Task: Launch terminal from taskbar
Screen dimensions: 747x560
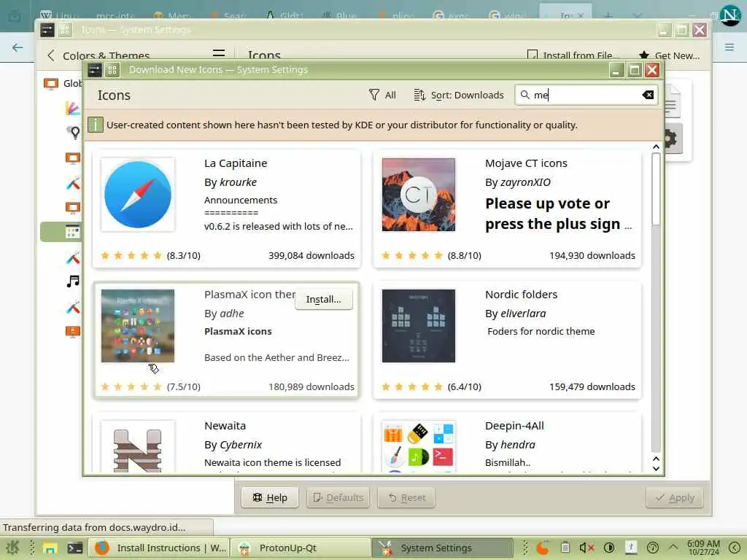Action: point(75,548)
